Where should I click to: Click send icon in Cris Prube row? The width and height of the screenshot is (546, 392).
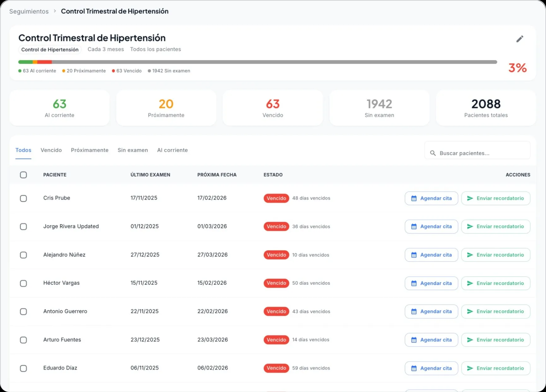click(x=470, y=198)
